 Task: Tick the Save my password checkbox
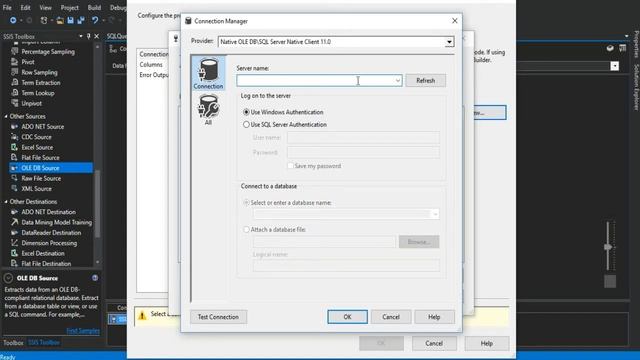coord(290,166)
